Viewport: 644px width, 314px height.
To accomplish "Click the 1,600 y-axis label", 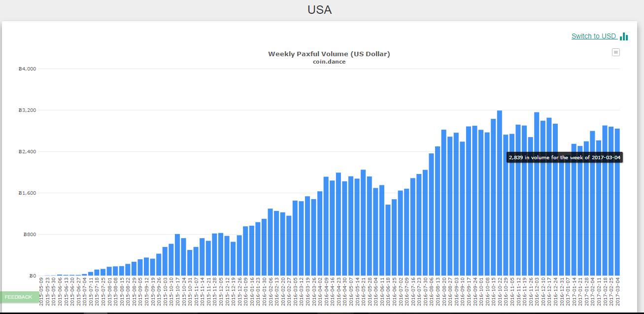I will 27,193.
